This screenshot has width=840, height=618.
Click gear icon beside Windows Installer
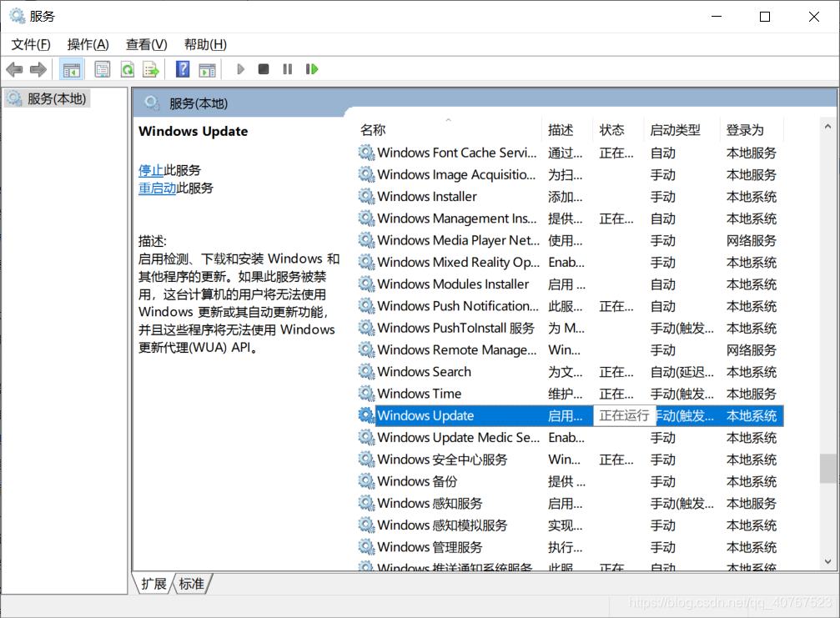point(366,197)
